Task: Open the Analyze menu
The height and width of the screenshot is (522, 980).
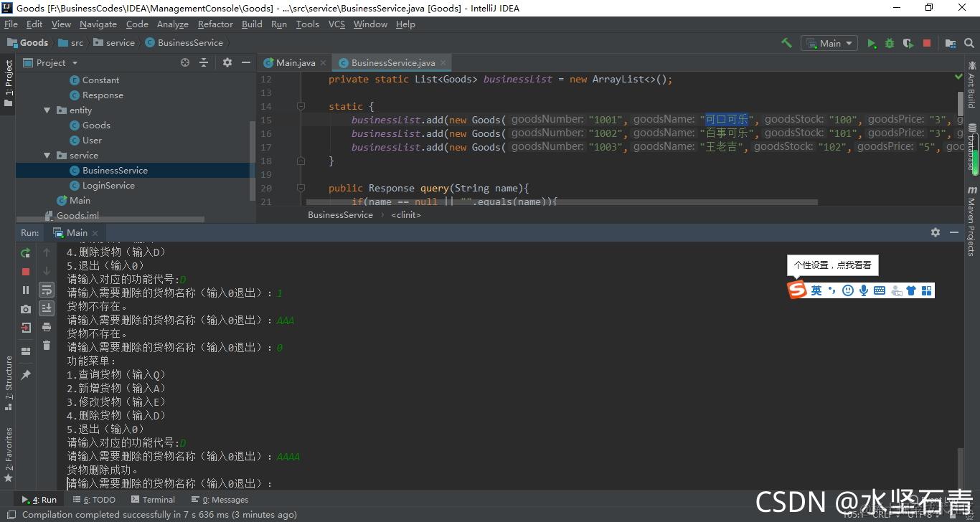Action: 173,24
